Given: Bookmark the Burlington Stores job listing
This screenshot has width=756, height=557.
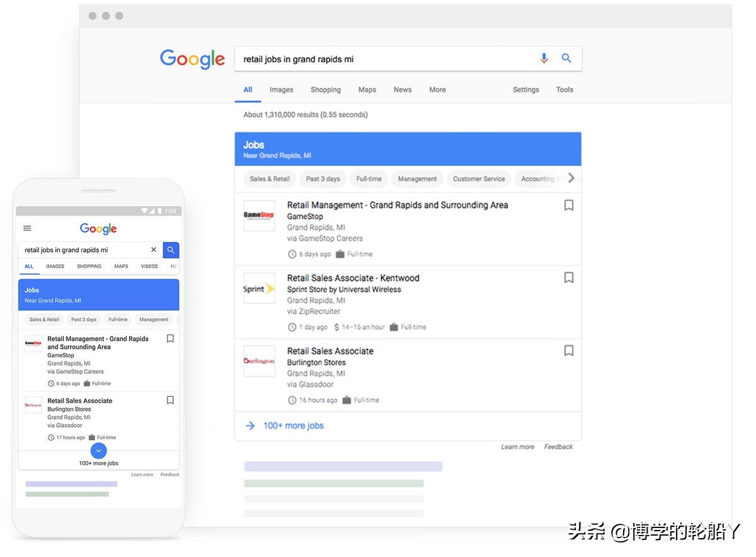Looking at the screenshot, I should tap(569, 351).
